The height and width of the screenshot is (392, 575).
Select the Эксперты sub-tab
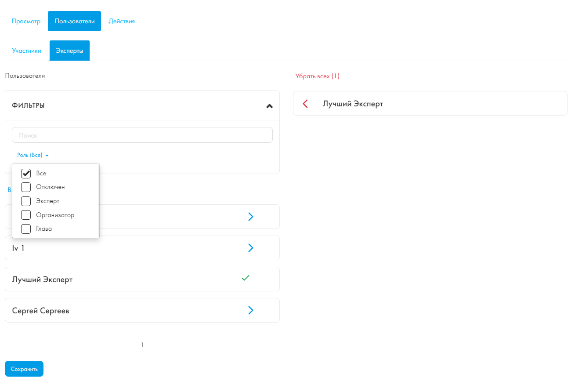click(x=69, y=51)
